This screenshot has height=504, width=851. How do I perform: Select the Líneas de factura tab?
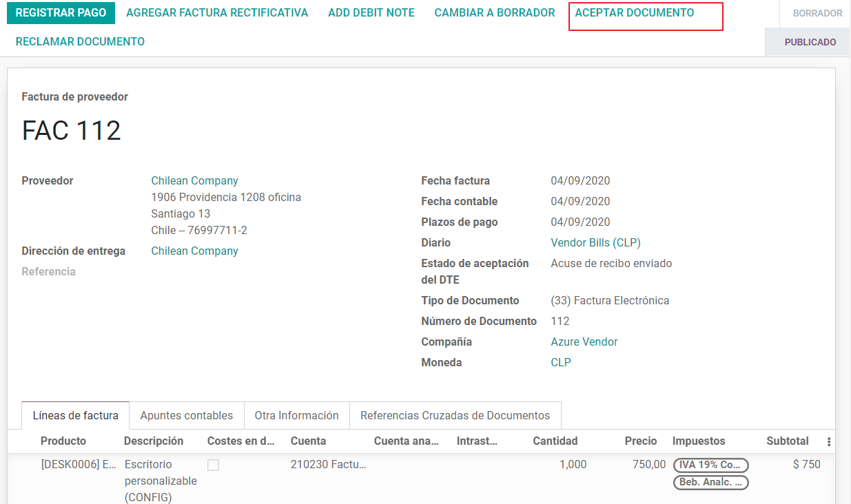(x=74, y=415)
